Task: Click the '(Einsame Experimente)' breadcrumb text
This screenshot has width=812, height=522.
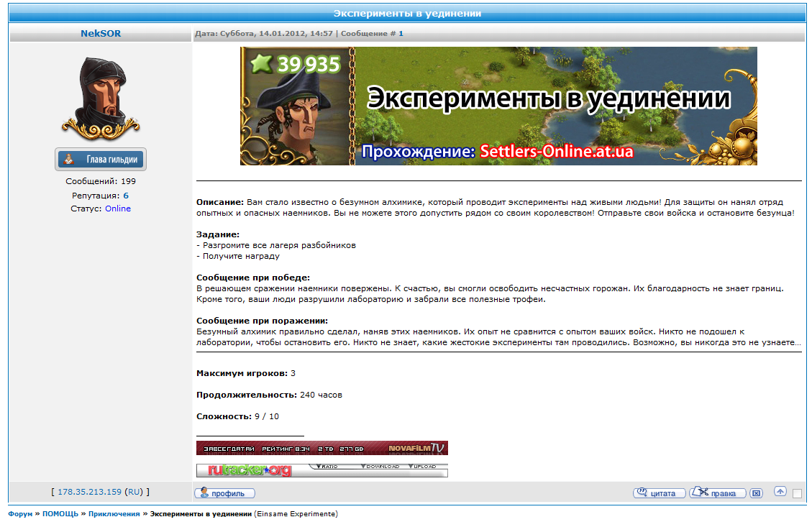Action: (296, 513)
